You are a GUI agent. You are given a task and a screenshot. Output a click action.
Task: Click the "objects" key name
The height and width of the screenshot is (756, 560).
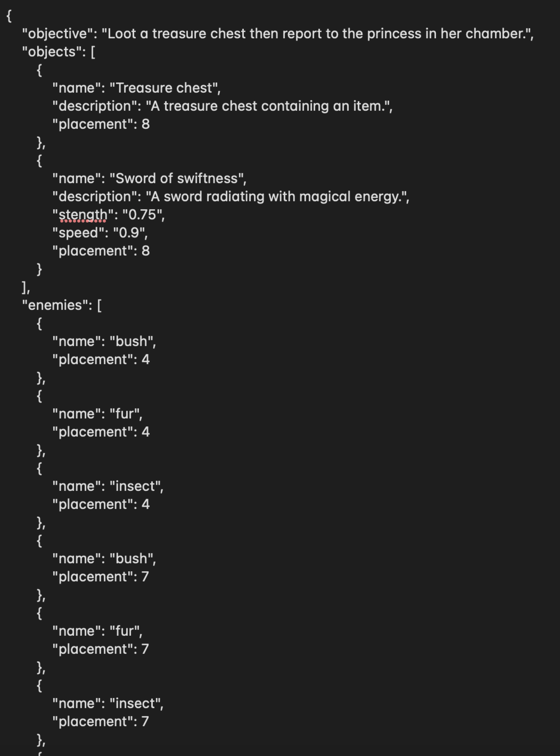(52, 52)
